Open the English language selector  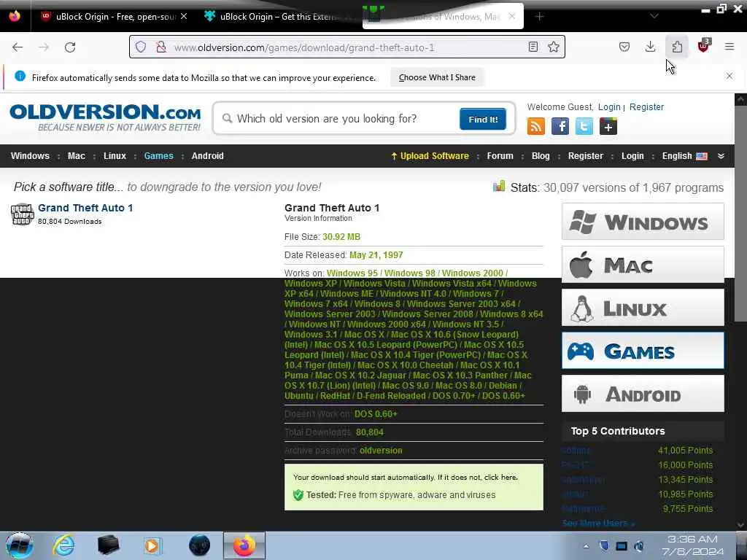[684, 156]
